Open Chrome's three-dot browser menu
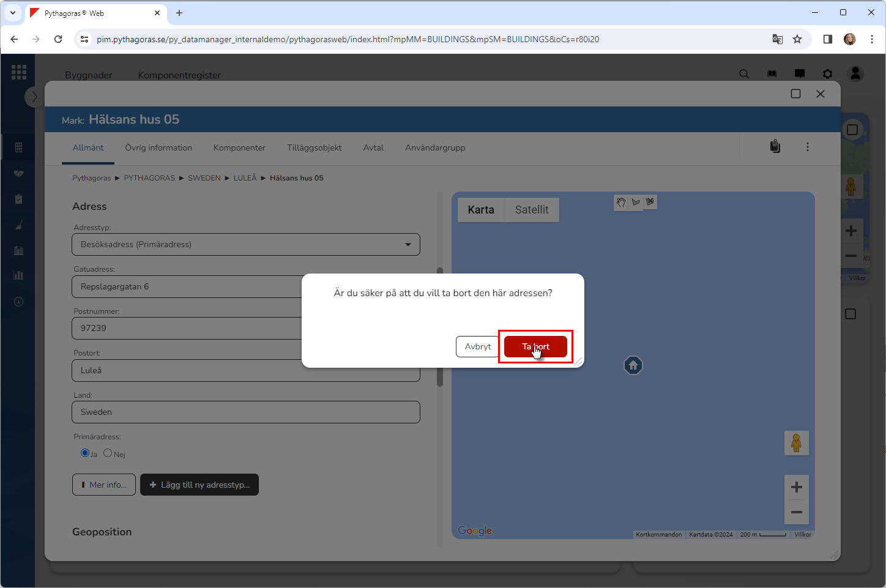 871,39
